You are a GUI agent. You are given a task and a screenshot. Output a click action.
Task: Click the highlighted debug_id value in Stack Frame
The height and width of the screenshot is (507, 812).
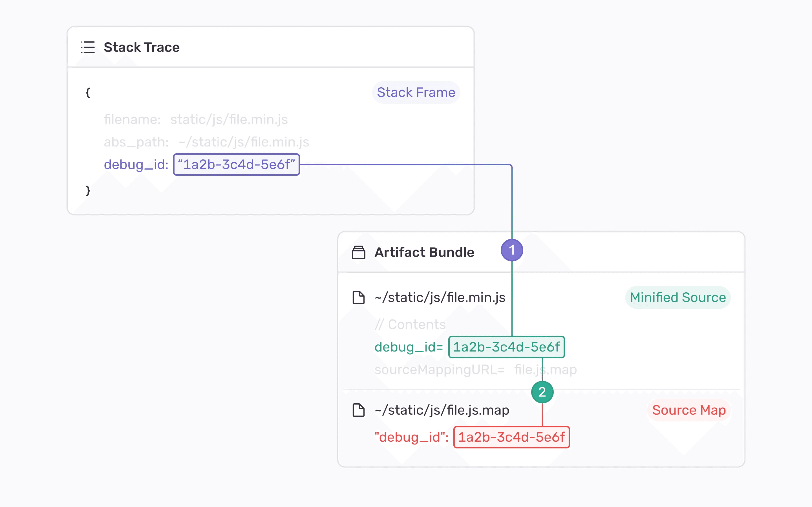click(x=236, y=164)
